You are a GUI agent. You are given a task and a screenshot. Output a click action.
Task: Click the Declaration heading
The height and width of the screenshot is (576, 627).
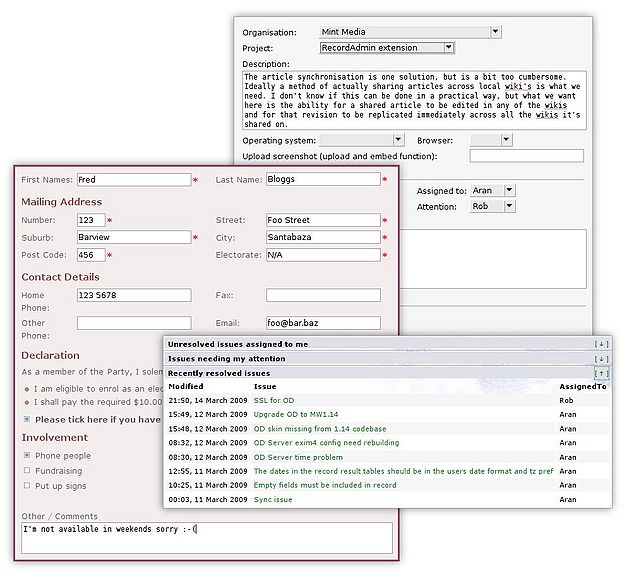point(50,355)
